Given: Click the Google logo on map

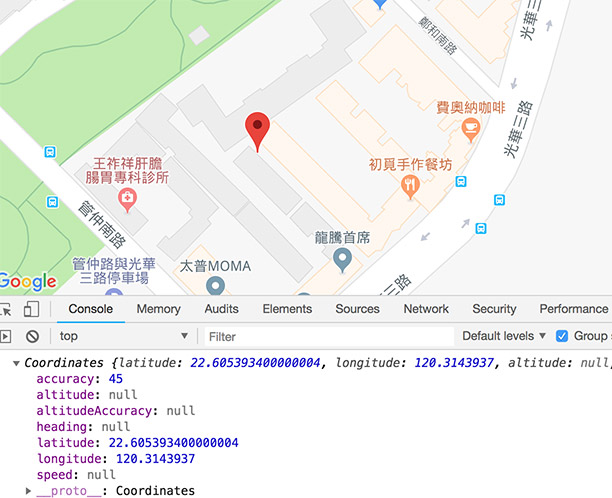Looking at the screenshot, I should point(28,281).
